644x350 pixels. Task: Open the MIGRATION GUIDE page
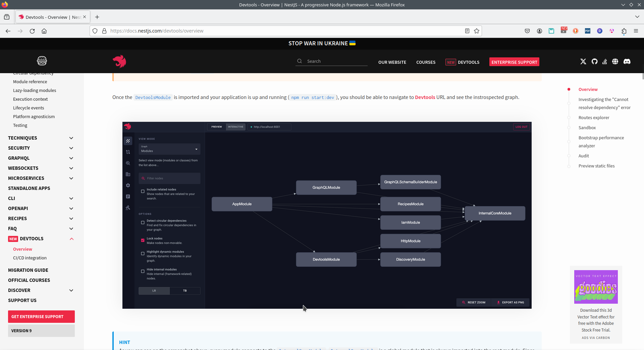pyautogui.click(x=28, y=270)
